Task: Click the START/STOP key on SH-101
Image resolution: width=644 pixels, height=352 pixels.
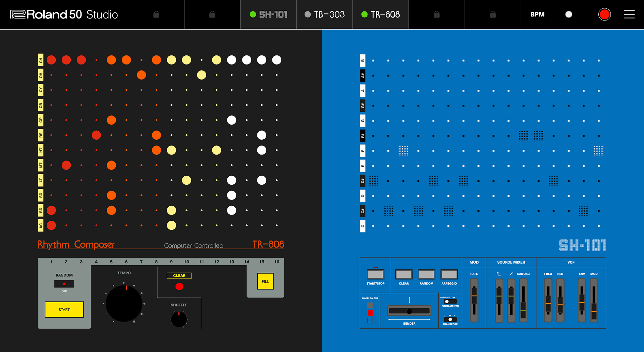Action: (375, 274)
